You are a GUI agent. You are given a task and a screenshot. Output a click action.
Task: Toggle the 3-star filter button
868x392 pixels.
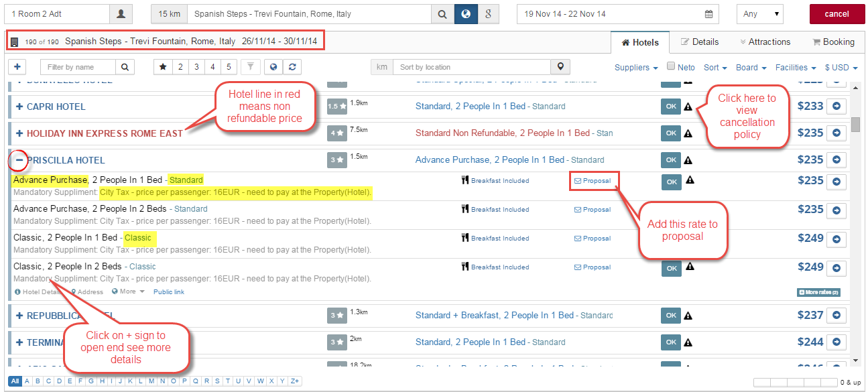point(196,67)
